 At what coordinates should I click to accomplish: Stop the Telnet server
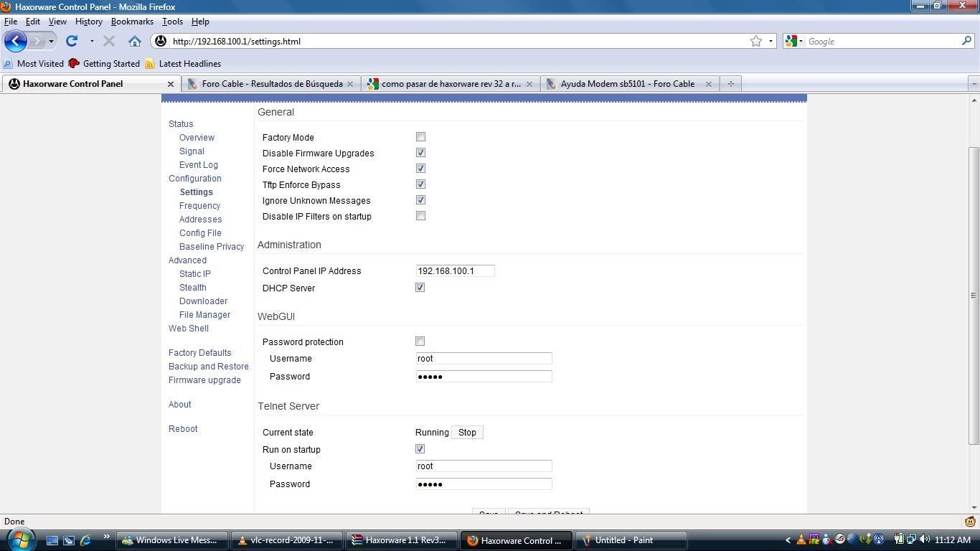[467, 433]
